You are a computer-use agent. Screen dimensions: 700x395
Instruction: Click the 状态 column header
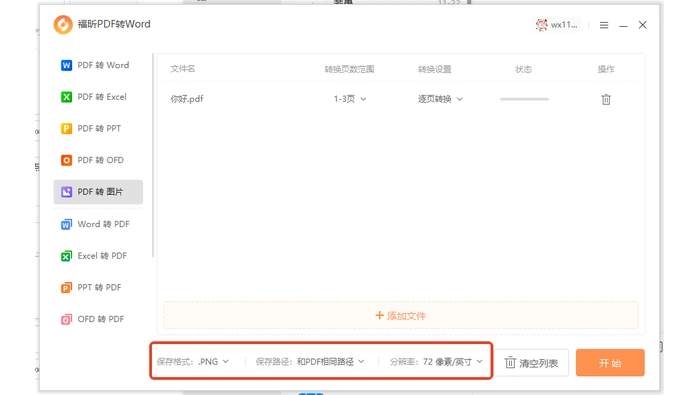[524, 69]
